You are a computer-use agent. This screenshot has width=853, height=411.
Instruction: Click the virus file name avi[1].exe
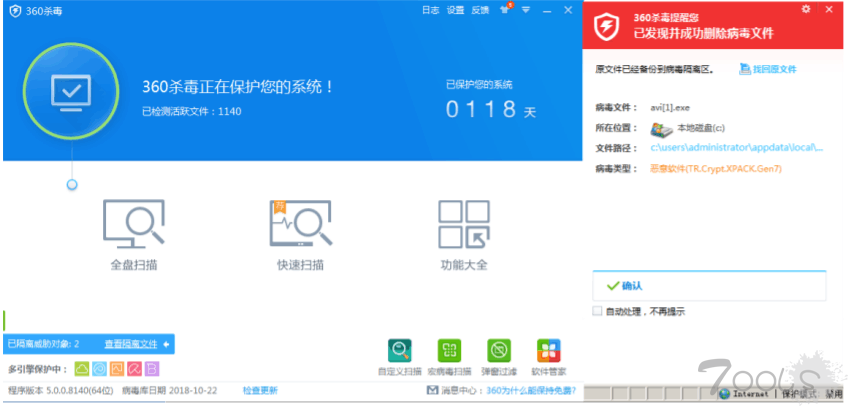tap(670, 108)
